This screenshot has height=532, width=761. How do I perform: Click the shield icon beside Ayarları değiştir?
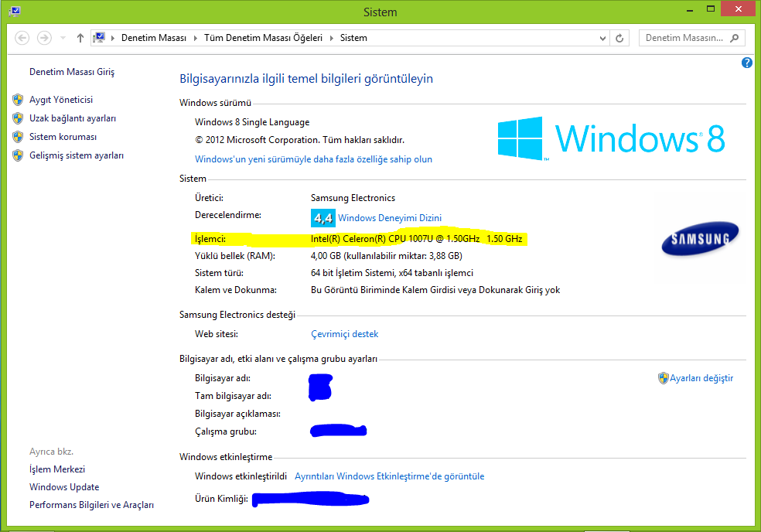[663, 378]
